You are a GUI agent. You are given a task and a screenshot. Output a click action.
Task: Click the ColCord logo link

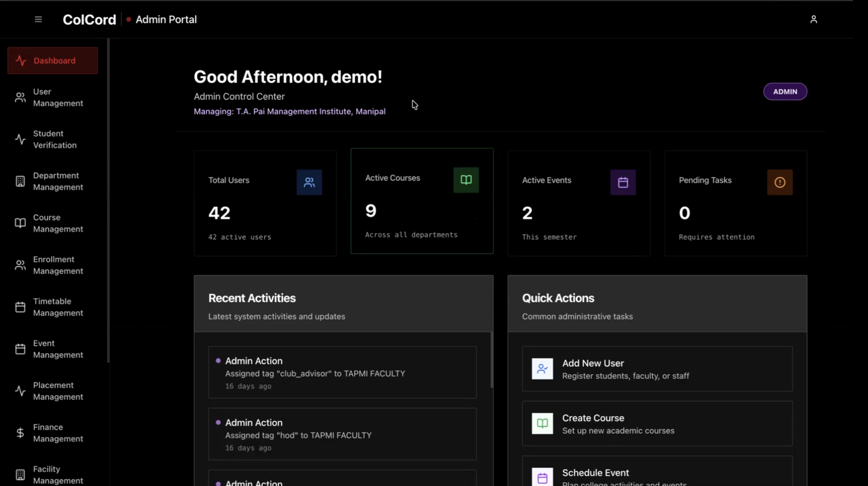(89, 20)
